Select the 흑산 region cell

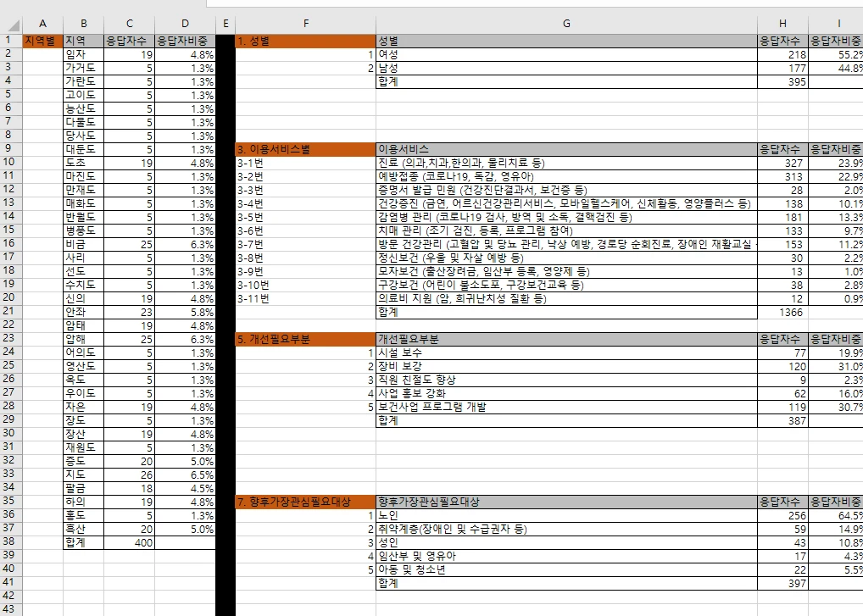point(84,529)
